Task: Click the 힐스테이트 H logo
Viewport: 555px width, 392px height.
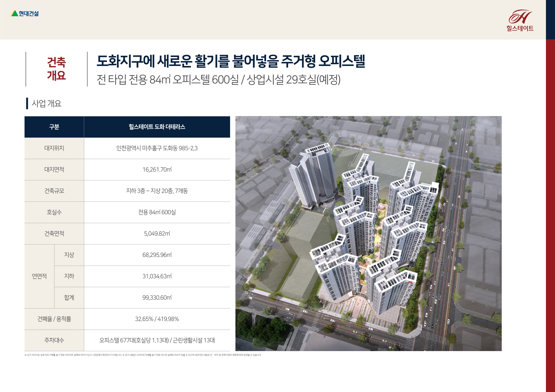Action: (520, 21)
